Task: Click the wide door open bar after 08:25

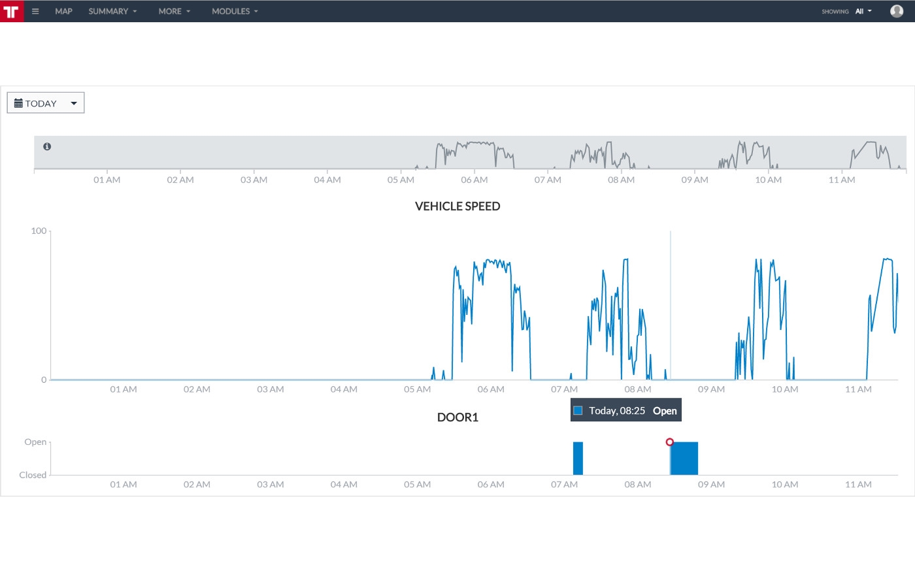Action: (684, 458)
